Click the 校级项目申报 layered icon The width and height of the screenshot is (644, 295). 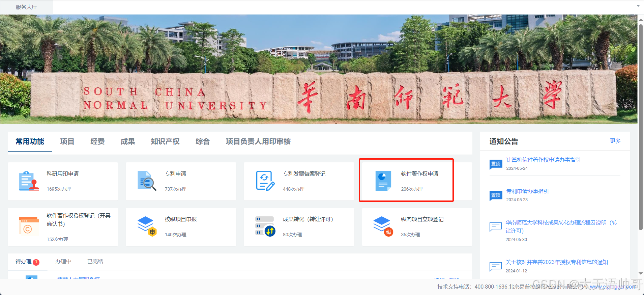(147, 226)
